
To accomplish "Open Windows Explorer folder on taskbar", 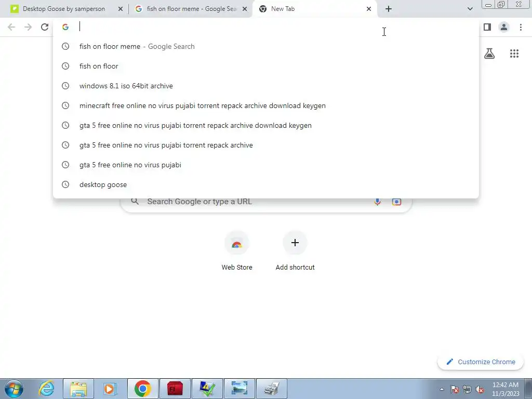I will pos(79,389).
